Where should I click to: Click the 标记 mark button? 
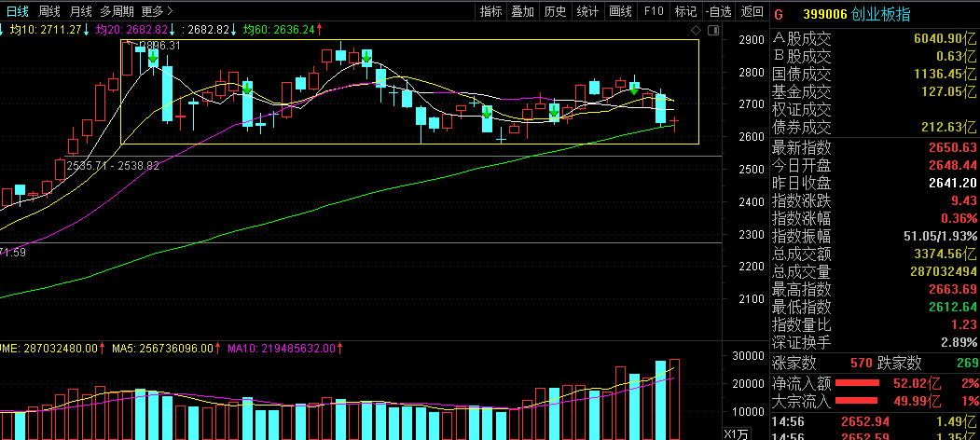click(685, 11)
